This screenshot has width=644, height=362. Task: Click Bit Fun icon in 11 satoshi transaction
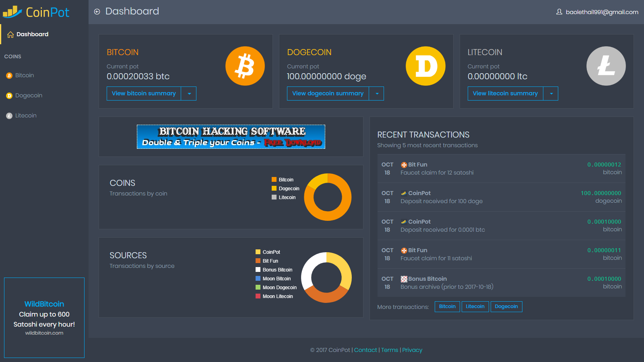pyautogui.click(x=404, y=251)
